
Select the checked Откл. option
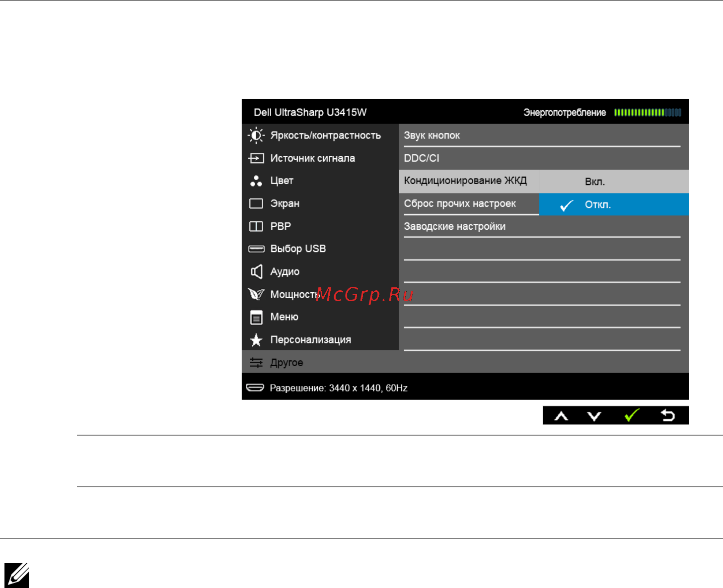tap(614, 204)
